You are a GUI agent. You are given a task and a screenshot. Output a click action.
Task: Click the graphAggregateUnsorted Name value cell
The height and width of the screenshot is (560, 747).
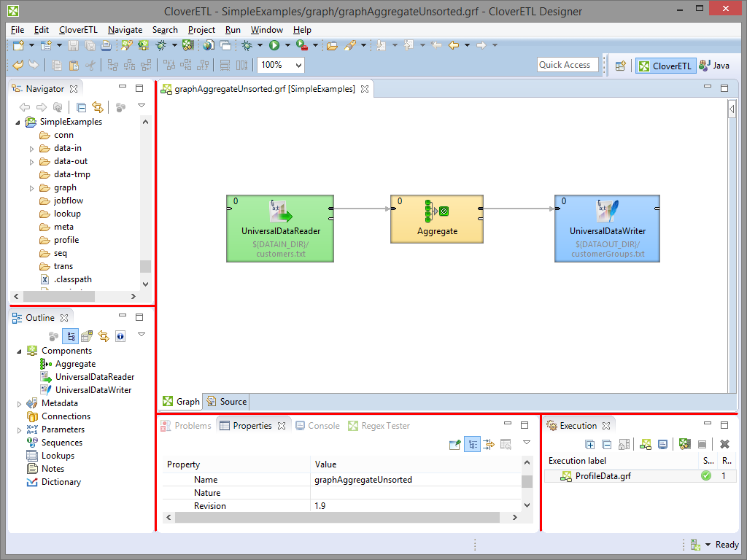click(416, 480)
